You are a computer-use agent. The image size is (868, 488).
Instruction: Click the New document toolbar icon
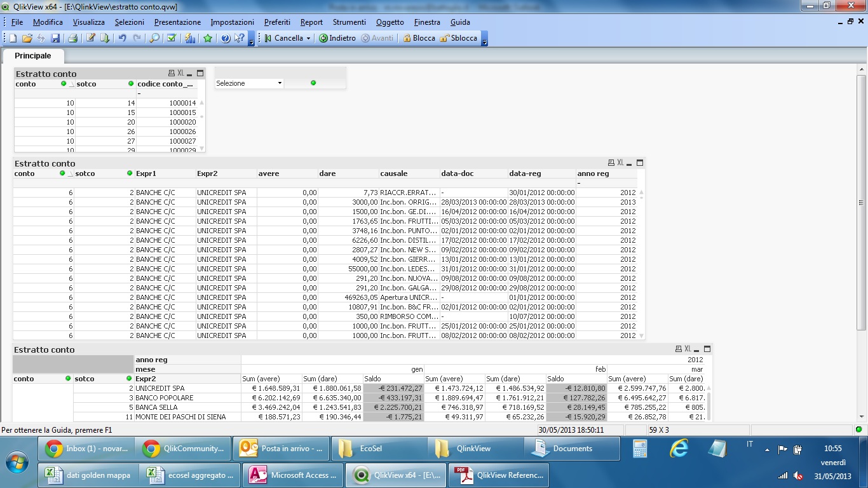point(13,38)
